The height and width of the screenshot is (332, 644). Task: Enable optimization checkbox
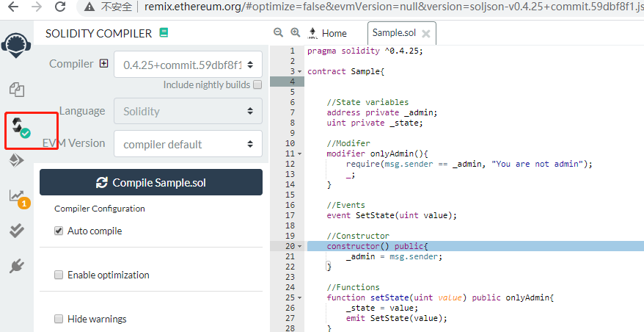tap(59, 275)
